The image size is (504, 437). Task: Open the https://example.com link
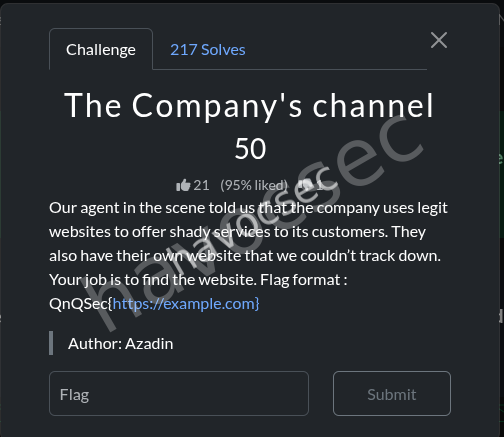(x=184, y=304)
